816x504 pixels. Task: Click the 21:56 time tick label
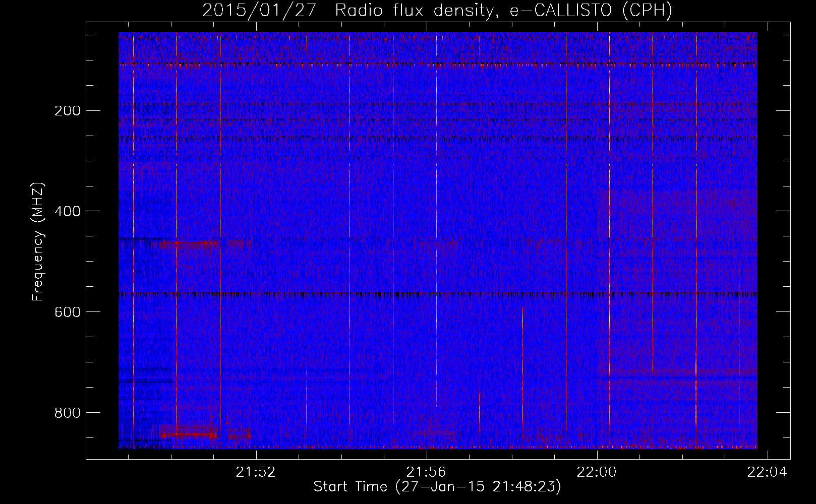(x=426, y=472)
